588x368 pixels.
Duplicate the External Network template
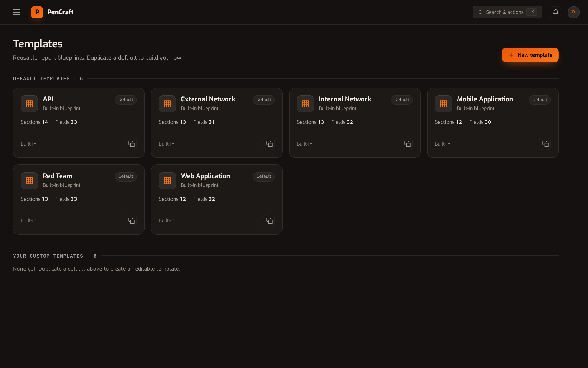pos(269,144)
